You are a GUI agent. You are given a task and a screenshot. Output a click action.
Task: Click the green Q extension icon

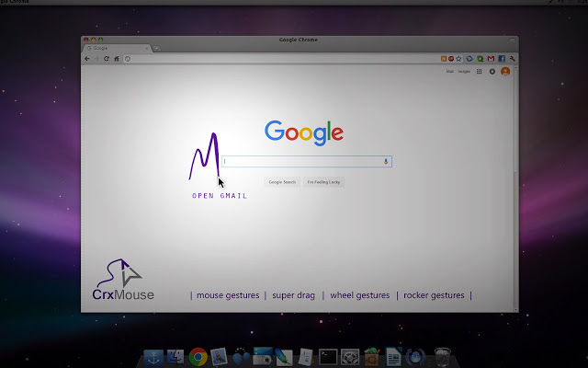pyautogui.click(x=480, y=59)
